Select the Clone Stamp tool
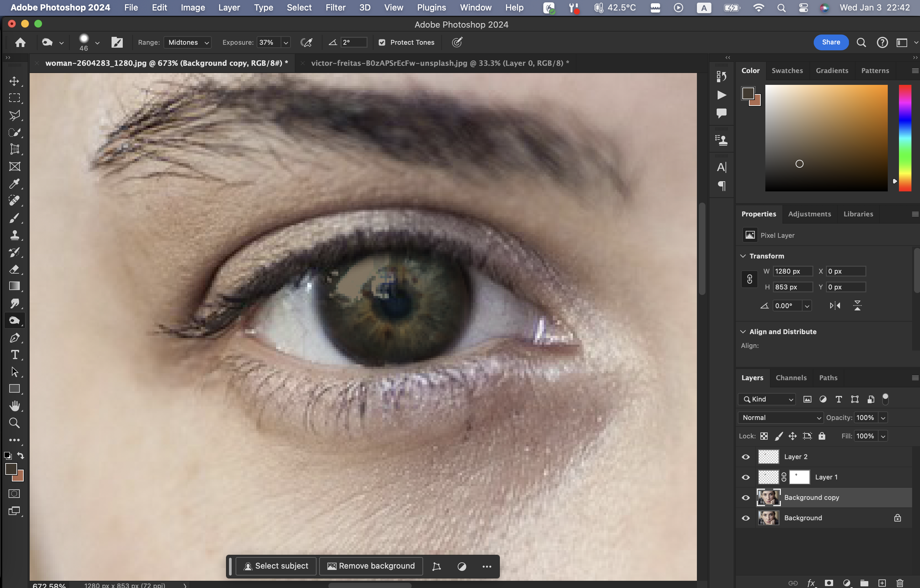920x588 pixels. [x=14, y=235]
